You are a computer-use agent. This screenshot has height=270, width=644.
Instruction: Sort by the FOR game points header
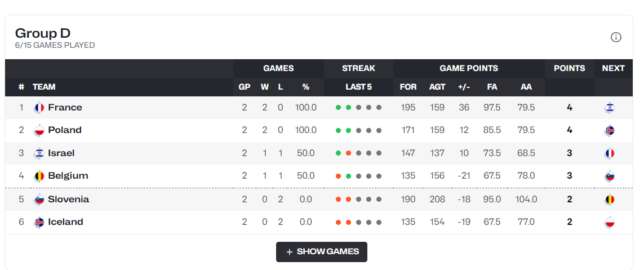408,87
